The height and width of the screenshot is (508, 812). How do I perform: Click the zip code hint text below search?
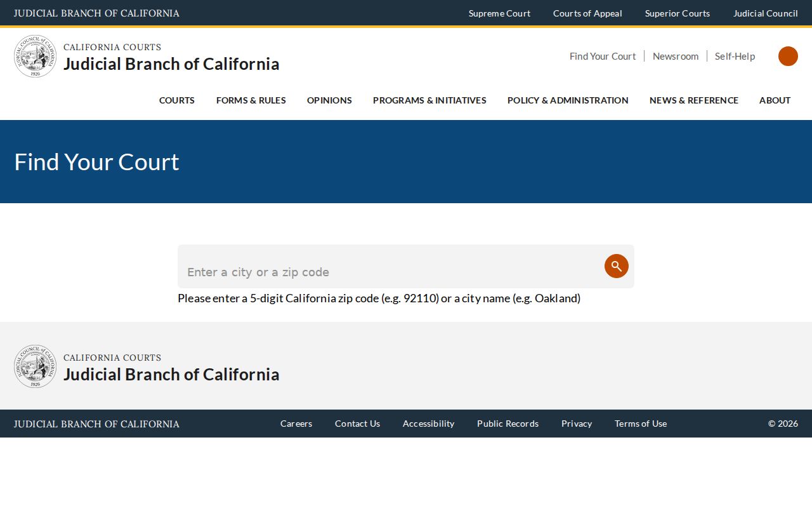coord(379,298)
